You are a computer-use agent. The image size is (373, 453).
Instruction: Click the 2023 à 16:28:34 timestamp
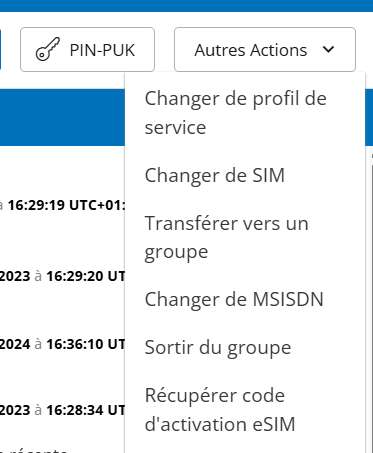coord(62,410)
